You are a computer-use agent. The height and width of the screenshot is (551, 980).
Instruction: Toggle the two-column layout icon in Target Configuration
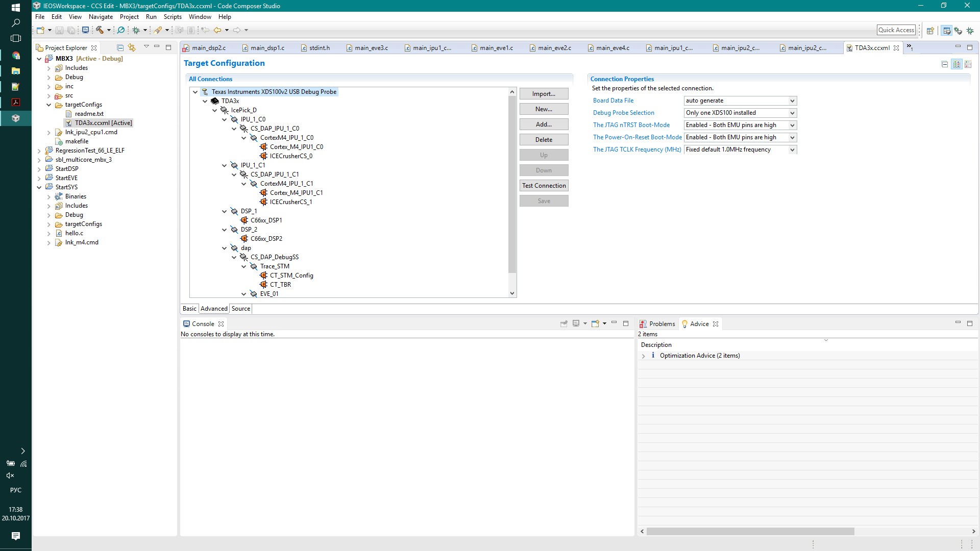point(957,64)
